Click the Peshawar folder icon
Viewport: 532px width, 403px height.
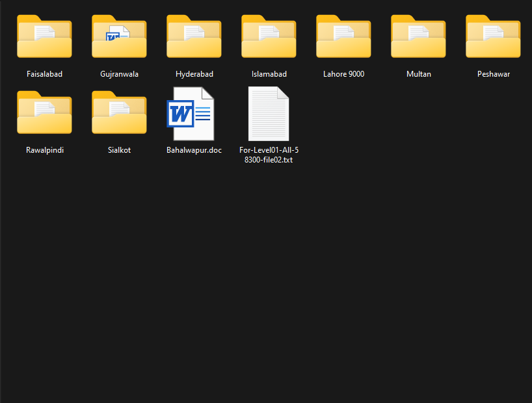[x=493, y=37]
